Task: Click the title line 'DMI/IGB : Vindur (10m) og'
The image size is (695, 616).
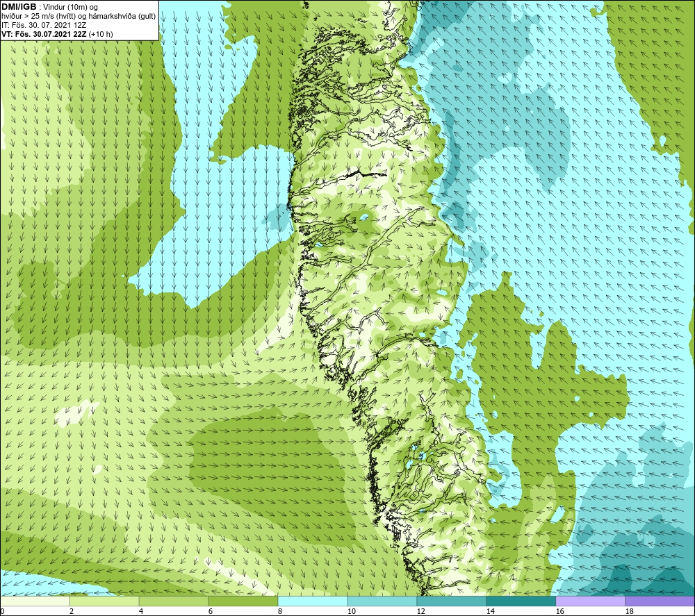Action: tap(49, 7)
